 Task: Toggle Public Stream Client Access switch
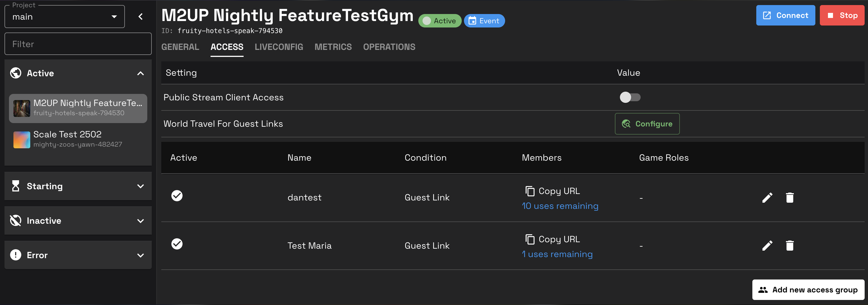(x=630, y=97)
